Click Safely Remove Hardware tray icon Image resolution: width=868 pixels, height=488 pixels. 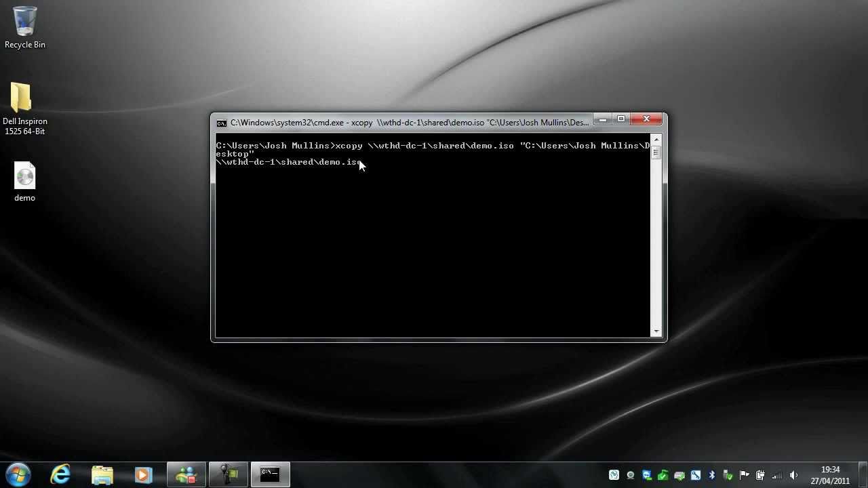[x=728, y=475]
